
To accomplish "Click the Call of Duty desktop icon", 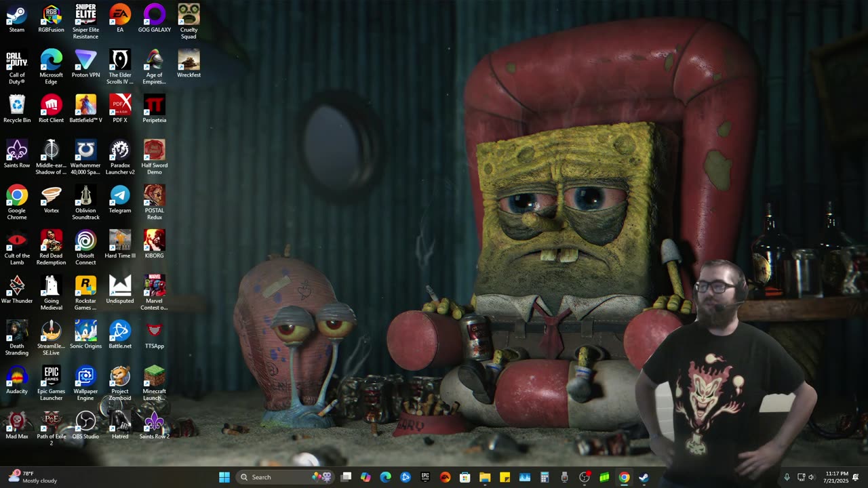I will click(x=17, y=67).
